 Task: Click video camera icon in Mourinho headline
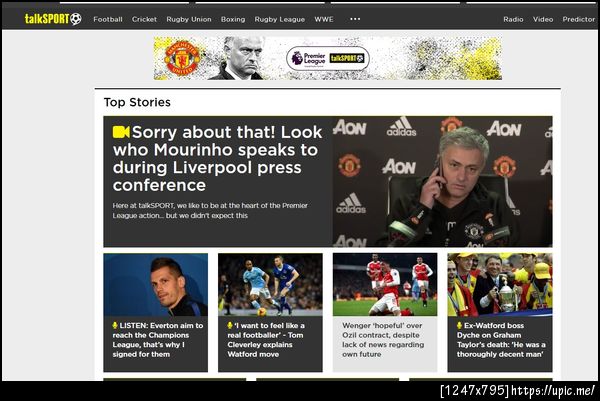(x=121, y=132)
